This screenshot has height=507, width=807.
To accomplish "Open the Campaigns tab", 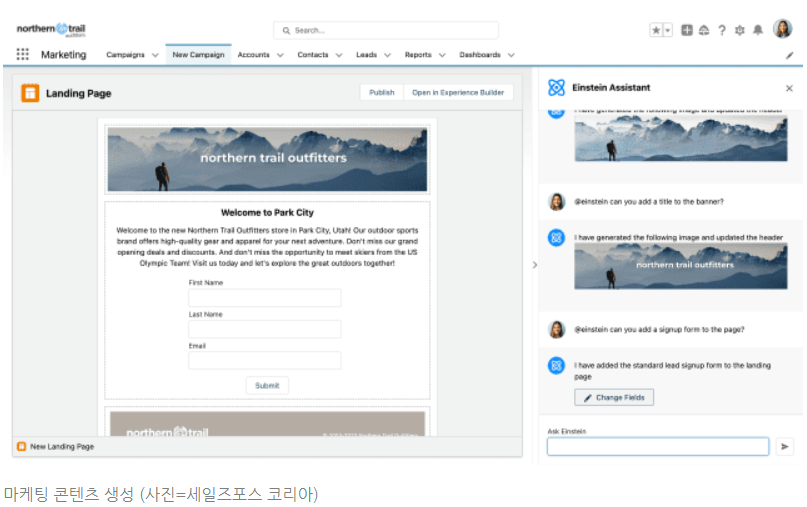I will pos(125,55).
